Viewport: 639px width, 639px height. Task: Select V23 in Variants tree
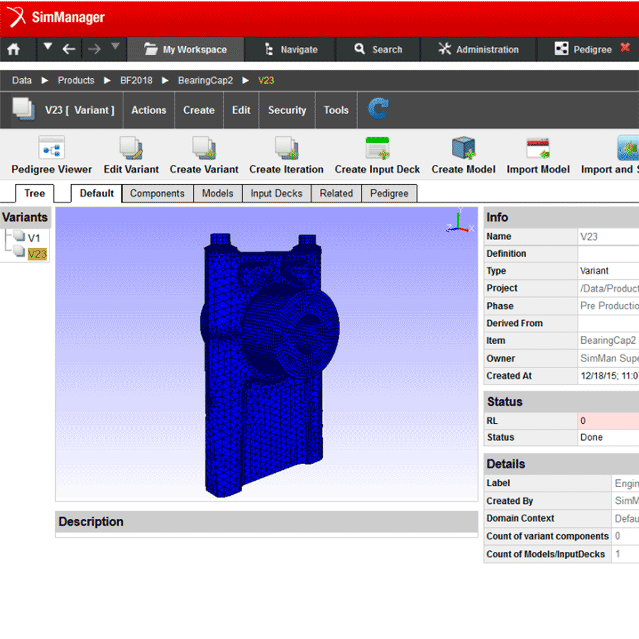[37, 254]
